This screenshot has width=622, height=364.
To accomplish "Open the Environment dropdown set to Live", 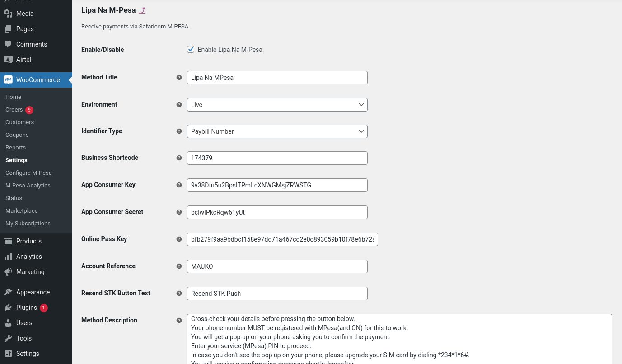I will tap(277, 105).
